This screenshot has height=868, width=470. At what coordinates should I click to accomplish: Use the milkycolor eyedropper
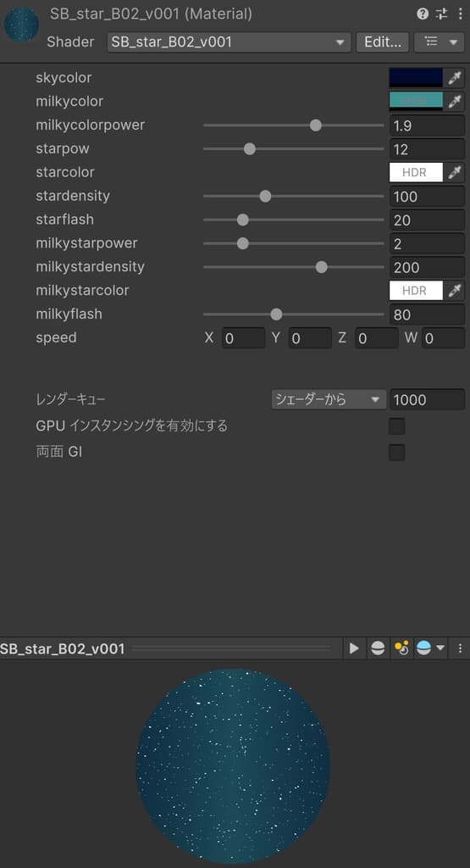pos(455,102)
